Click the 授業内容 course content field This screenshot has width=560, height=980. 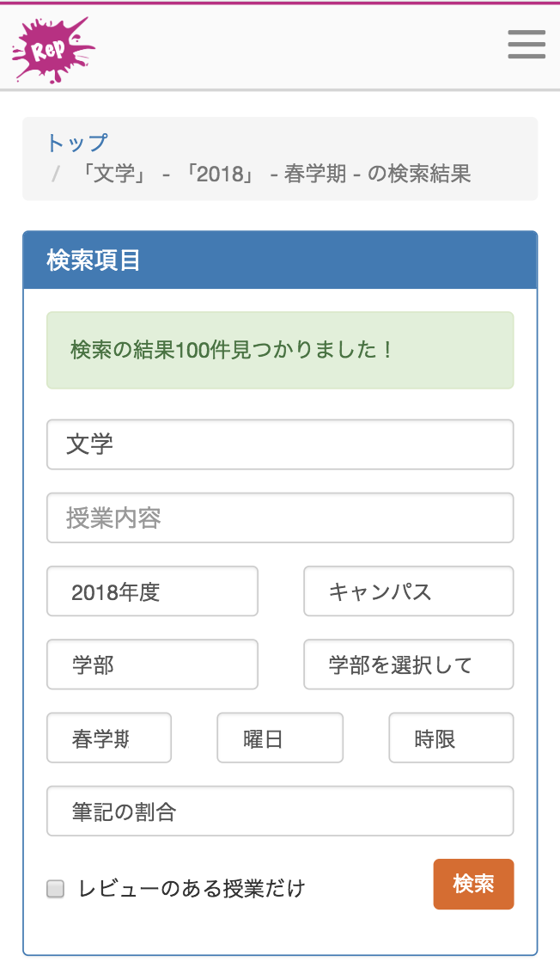click(x=280, y=518)
